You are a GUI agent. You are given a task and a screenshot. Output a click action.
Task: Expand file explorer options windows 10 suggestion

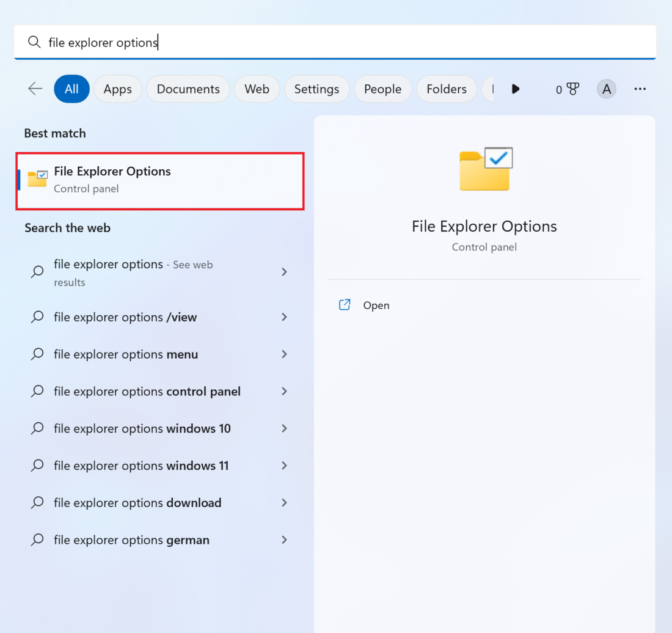(x=284, y=428)
